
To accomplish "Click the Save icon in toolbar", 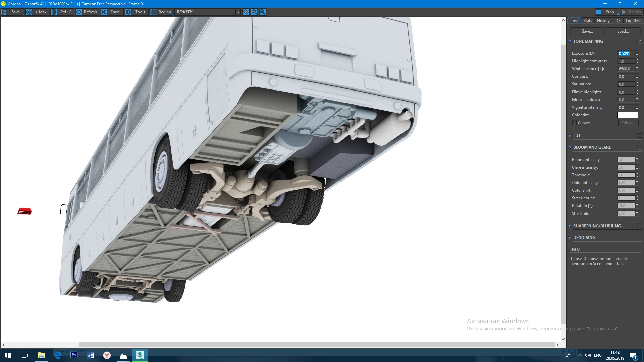I will click(5, 12).
